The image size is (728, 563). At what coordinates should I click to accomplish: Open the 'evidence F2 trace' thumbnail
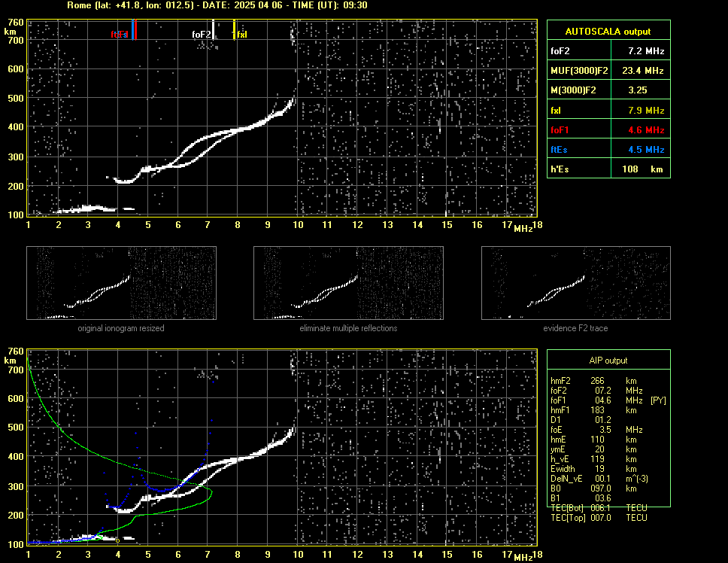pos(576,283)
